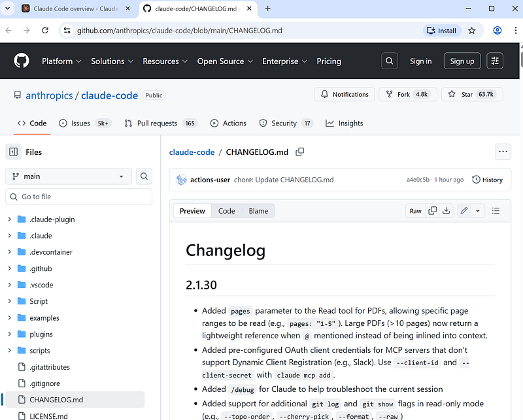This screenshot has height=420, width=523.
Task: Bookmark this tab with the star icon
Action: click(x=471, y=31)
